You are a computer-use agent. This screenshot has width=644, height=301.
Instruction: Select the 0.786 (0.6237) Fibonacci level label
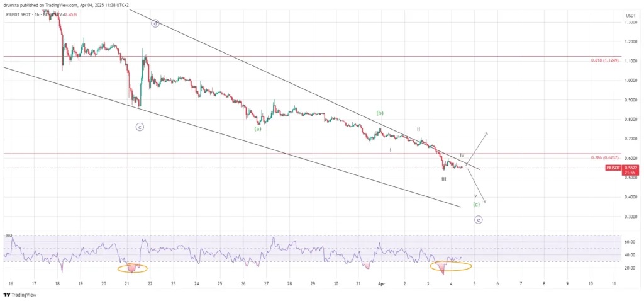click(604, 157)
